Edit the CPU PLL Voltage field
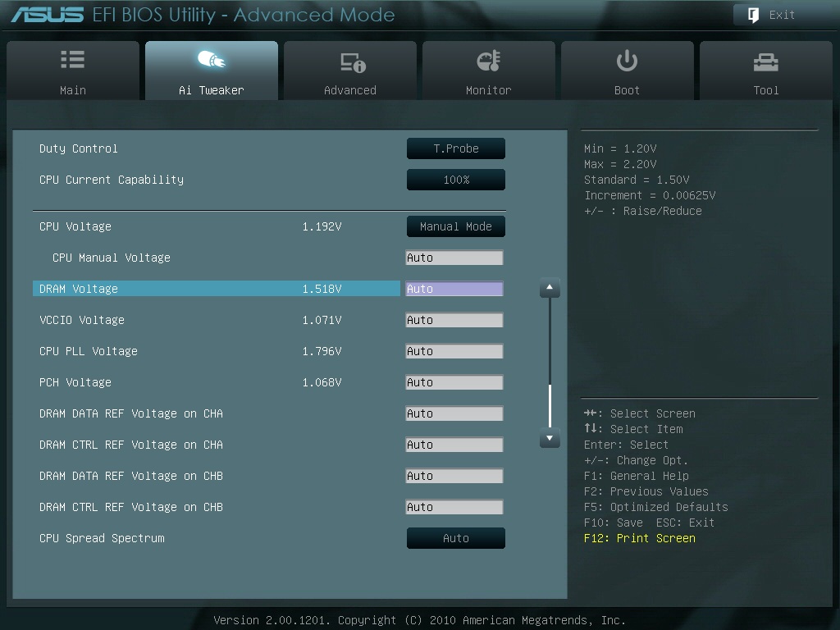Viewport: 840px width, 630px height. (454, 351)
